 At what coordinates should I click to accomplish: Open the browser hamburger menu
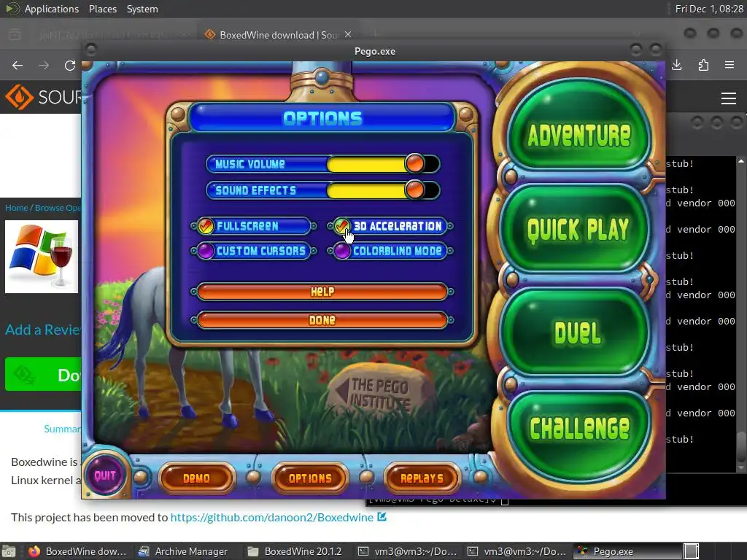point(729,65)
